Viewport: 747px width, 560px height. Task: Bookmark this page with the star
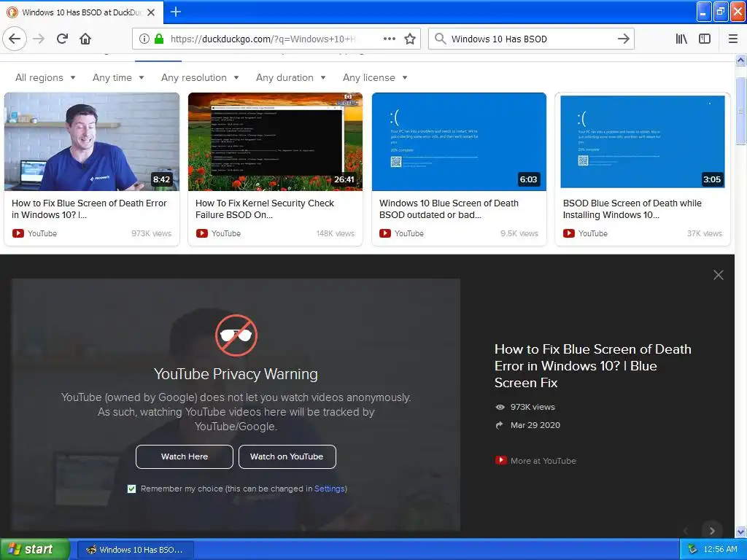tap(410, 39)
